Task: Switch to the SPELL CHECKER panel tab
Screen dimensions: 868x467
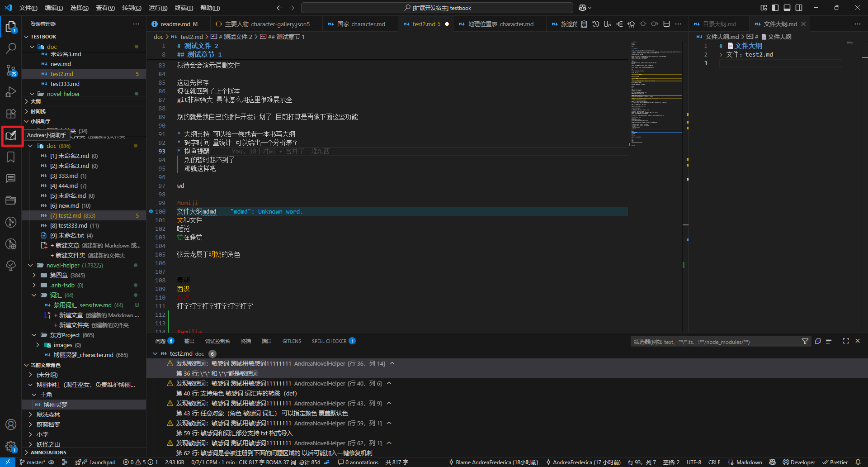Action: click(x=329, y=341)
